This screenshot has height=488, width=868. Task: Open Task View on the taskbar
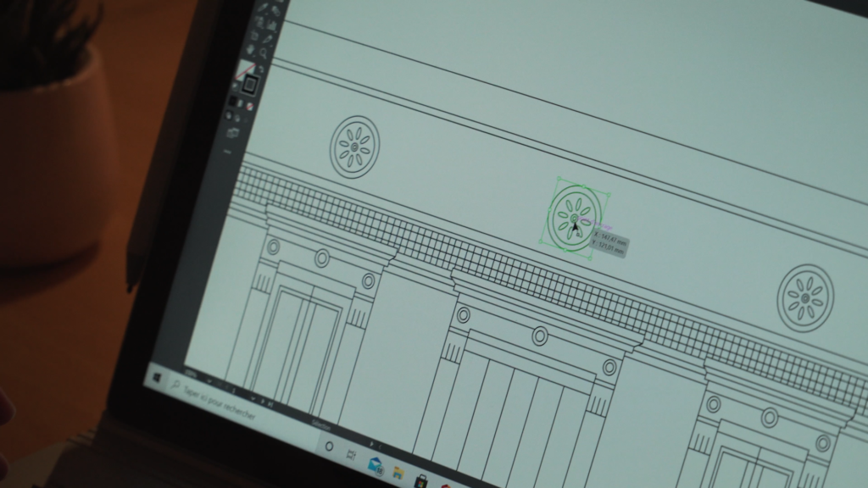click(351, 455)
